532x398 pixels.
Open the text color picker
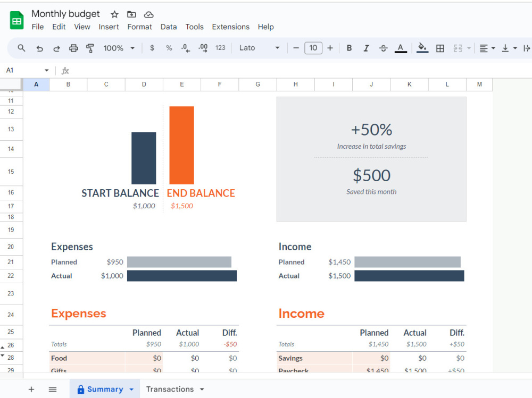401,48
